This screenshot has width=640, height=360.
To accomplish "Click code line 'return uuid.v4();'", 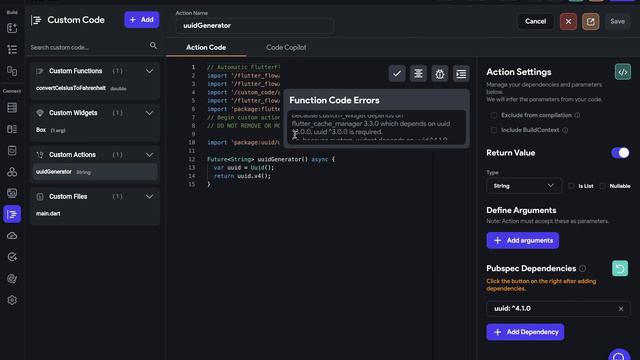I will click(242, 176).
